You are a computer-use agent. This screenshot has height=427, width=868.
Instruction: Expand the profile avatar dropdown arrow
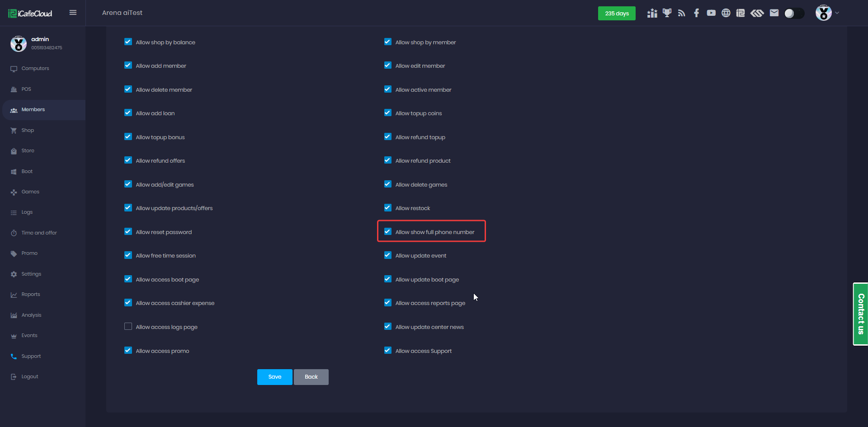click(837, 13)
